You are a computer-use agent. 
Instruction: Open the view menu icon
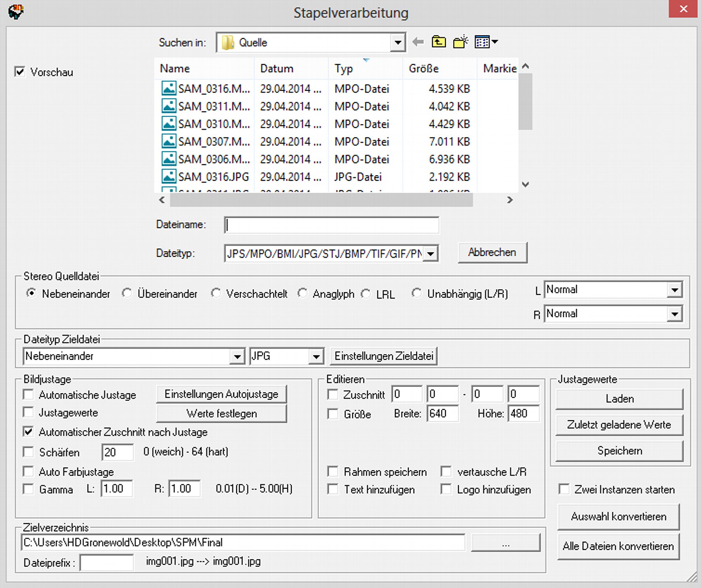click(486, 42)
